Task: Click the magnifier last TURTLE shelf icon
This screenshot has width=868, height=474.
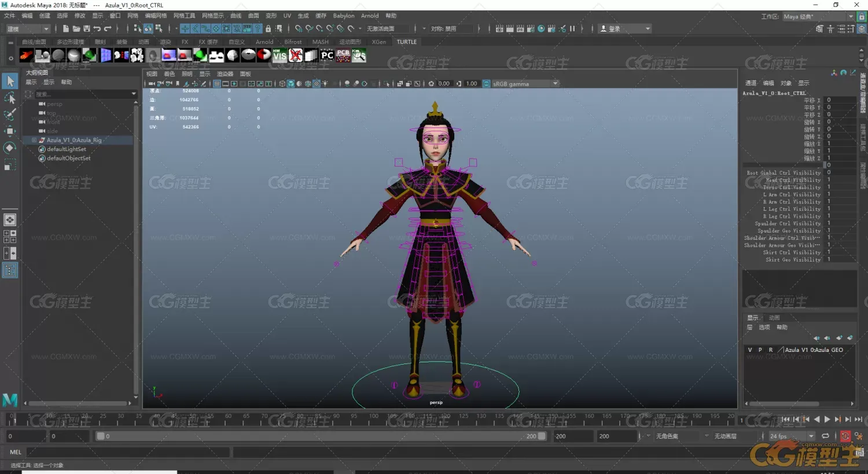Action: click(x=359, y=55)
